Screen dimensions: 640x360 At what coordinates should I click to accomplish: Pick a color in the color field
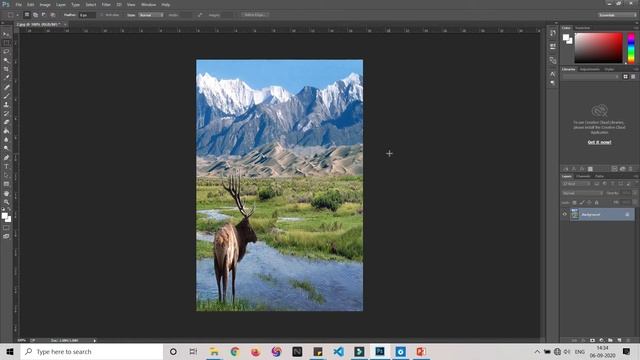coord(598,48)
